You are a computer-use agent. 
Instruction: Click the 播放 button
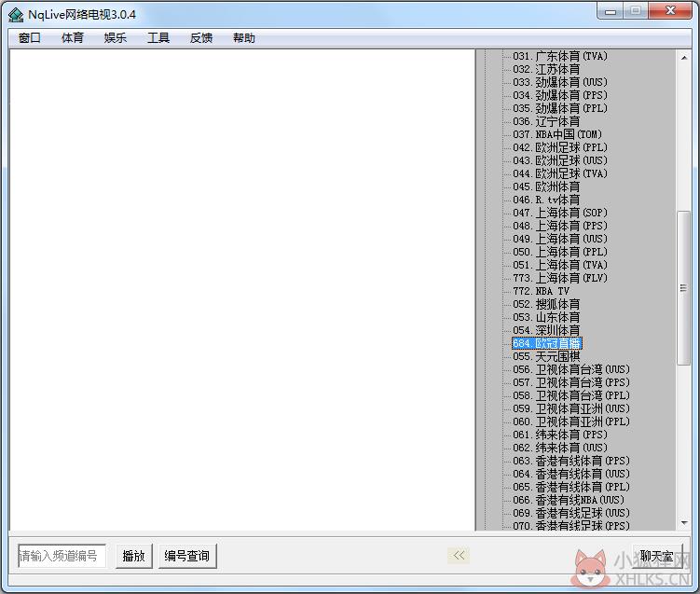(x=134, y=556)
